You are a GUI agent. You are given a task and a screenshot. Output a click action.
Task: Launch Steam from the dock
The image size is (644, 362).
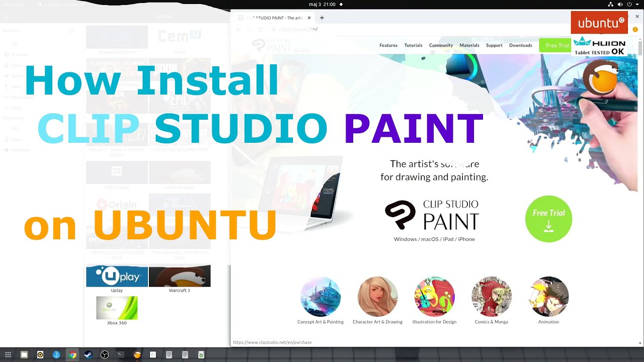(x=89, y=355)
